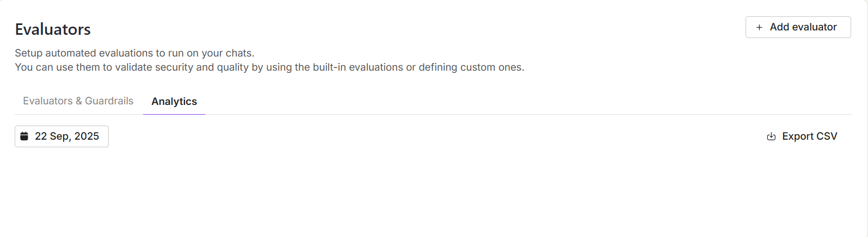The image size is (868, 237).
Task: Click the purple underline below Analytics tab
Action: pyautogui.click(x=174, y=114)
